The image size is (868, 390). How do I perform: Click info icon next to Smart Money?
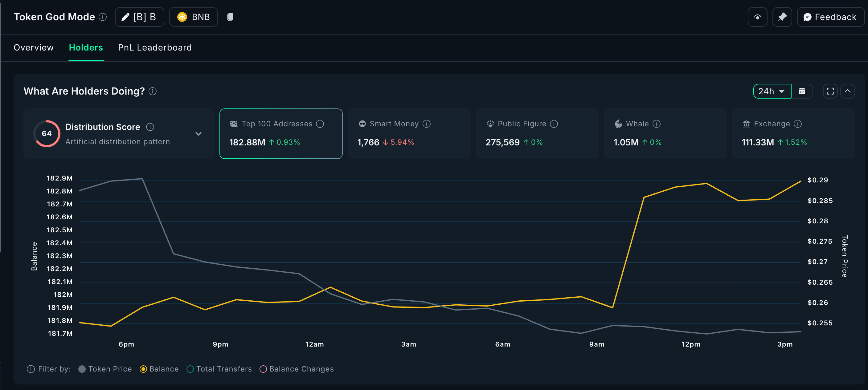(426, 124)
